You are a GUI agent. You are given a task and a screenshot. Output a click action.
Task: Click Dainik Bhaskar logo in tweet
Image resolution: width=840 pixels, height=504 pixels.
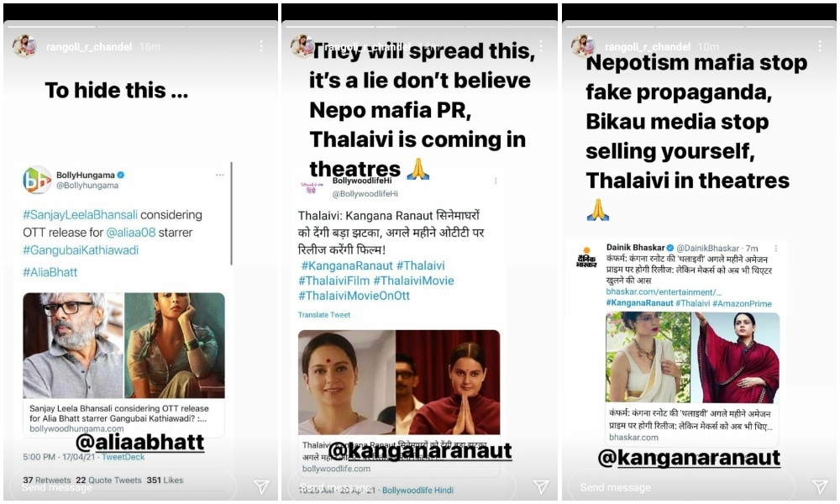pyautogui.click(x=586, y=257)
